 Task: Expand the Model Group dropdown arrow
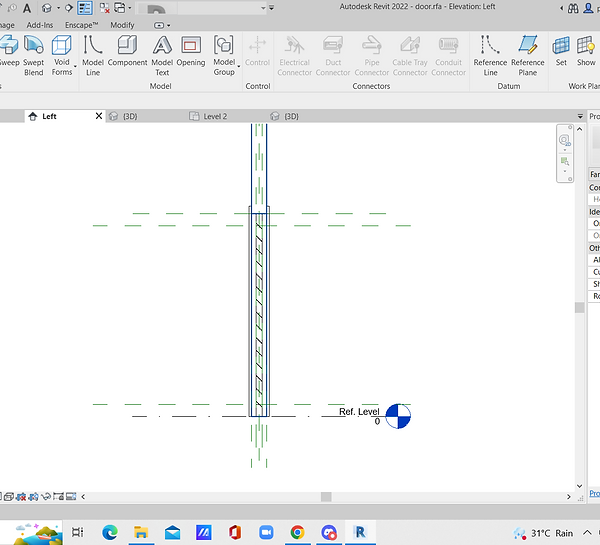point(239,67)
